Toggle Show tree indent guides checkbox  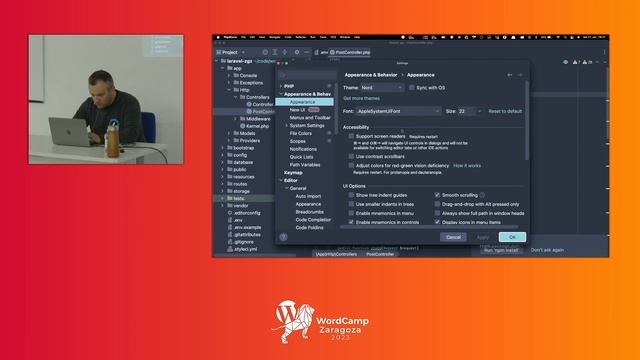coord(351,195)
